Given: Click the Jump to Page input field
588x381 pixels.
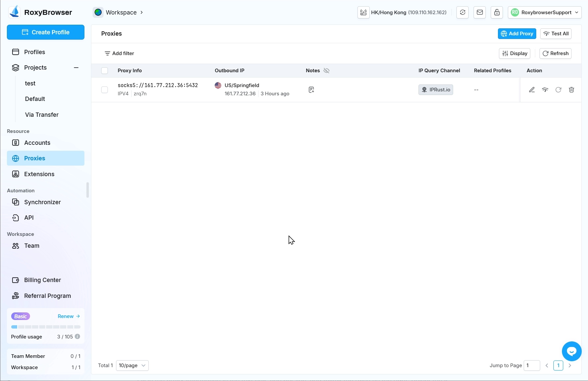Looking at the screenshot, I should [532, 365].
